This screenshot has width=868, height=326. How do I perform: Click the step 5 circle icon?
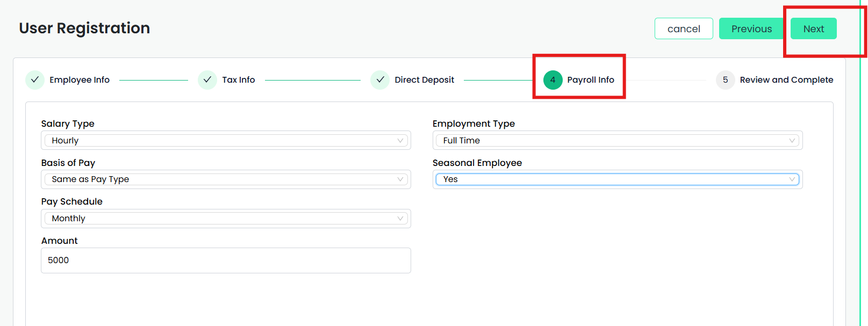pyautogui.click(x=726, y=79)
